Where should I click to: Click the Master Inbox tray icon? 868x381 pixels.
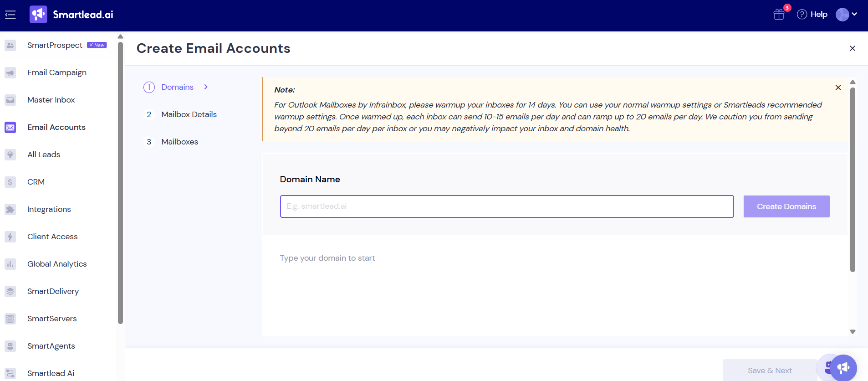coord(10,100)
